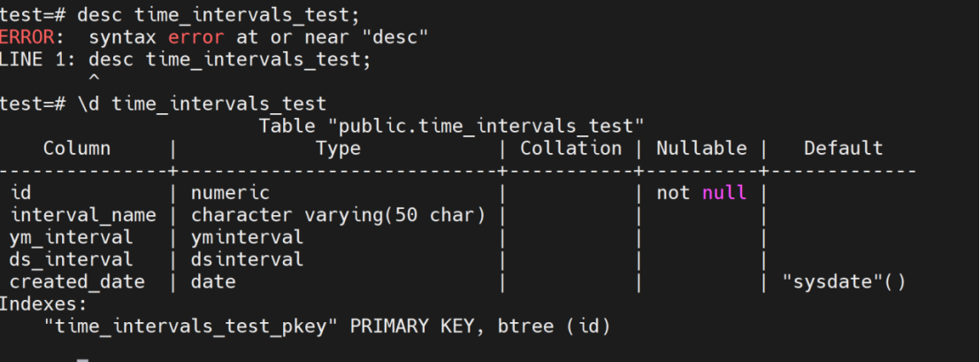Click the caret marker under the error line

point(96,81)
